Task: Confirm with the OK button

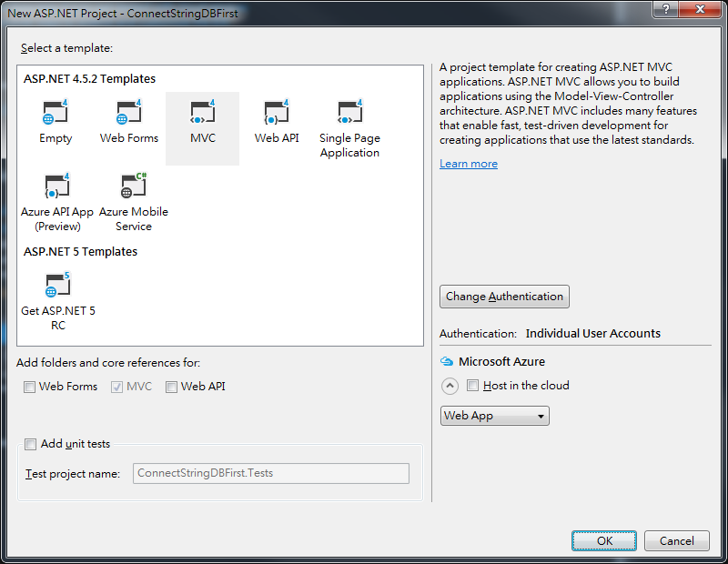Action: coord(604,540)
